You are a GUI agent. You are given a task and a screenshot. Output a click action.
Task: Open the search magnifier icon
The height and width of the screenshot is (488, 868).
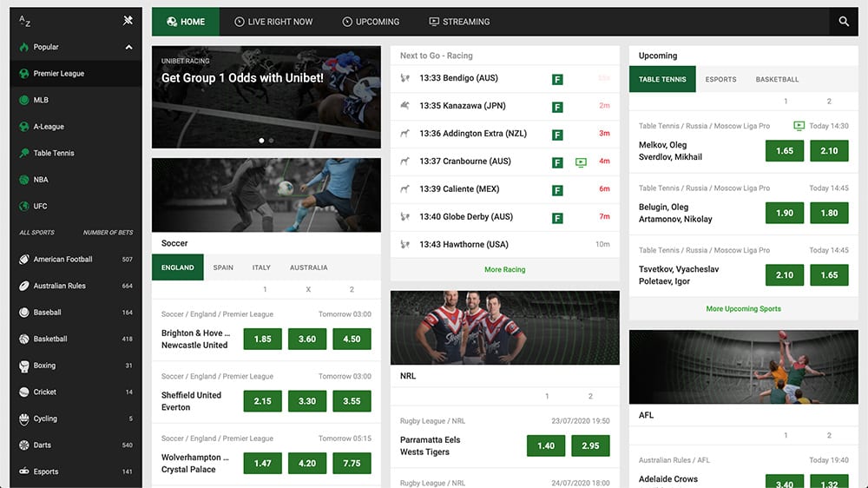pos(844,22)
